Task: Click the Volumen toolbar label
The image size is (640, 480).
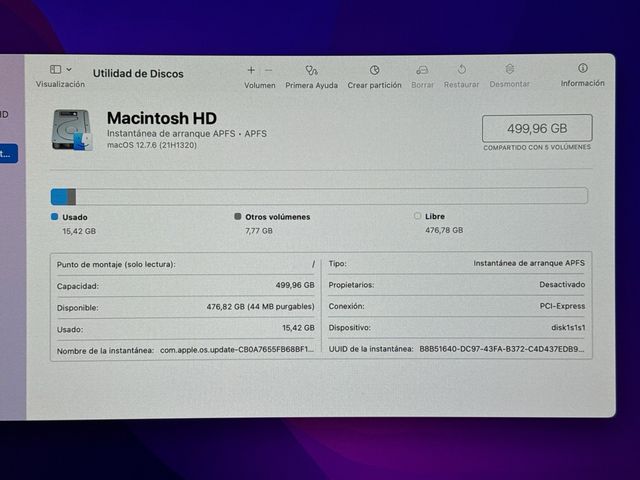Action: pyautogui.click(x=260, y=85)
